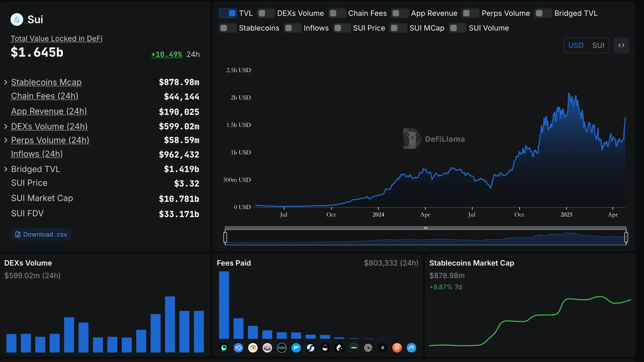Click the tallest bar in the Fees Paid chart
Image resolution: width=644 pixels, height=362 pixels.
[x=224, y=305]
